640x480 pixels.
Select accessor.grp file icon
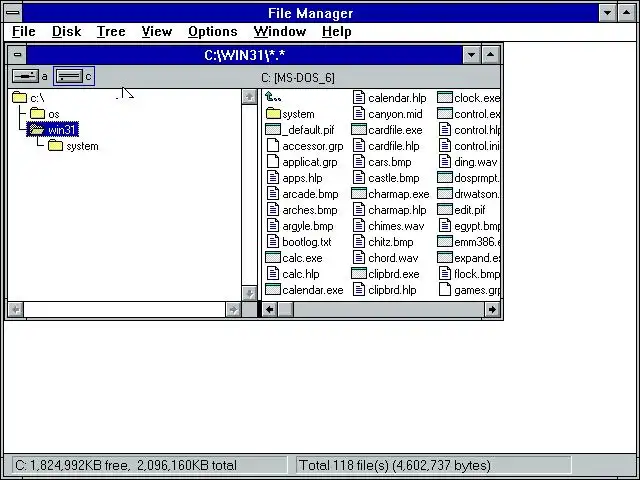(273, 146)
